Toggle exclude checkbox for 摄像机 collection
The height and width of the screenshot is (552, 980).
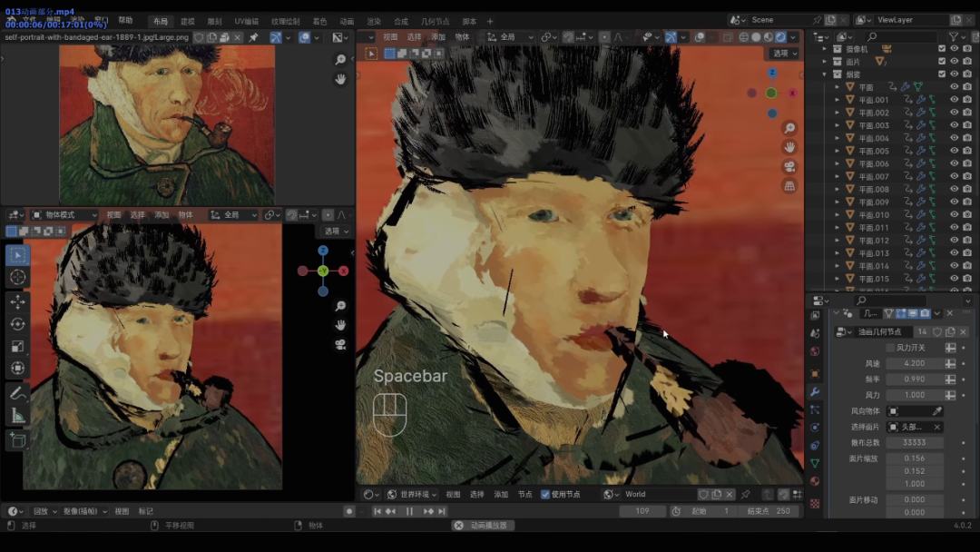(x=942, y=49)
